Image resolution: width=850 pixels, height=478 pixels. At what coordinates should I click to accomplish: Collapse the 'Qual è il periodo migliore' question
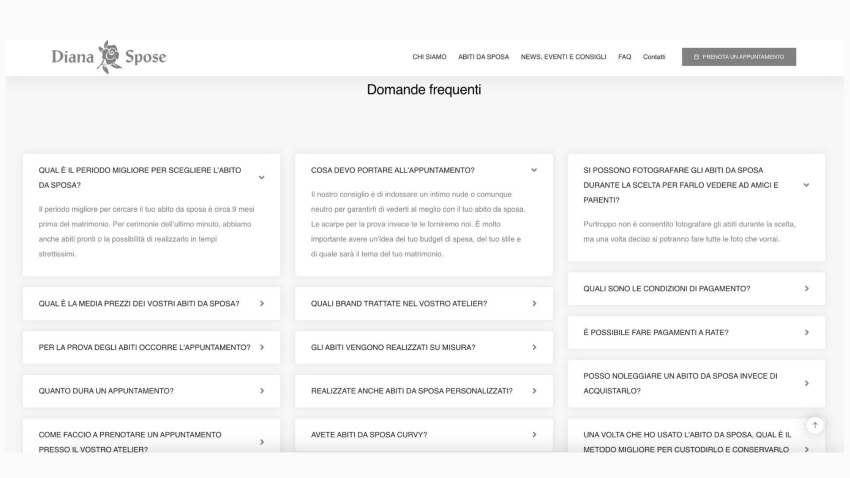coord(261,178)
